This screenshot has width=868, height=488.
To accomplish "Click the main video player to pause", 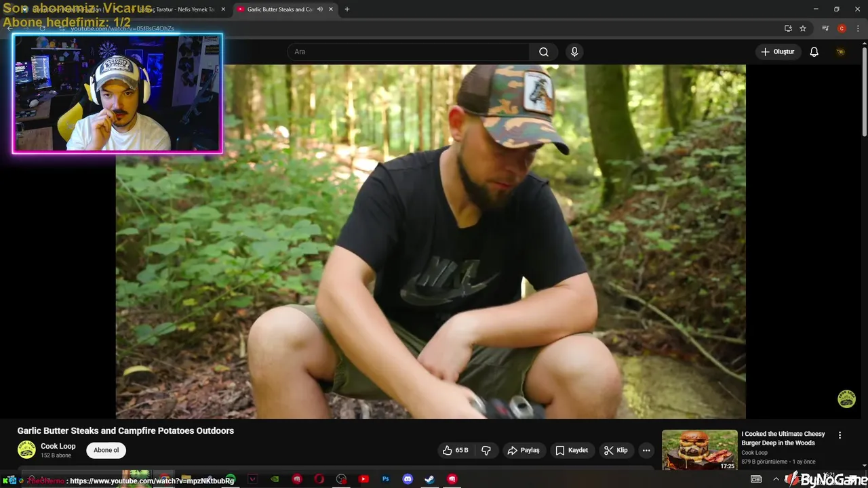I will 431,241.
